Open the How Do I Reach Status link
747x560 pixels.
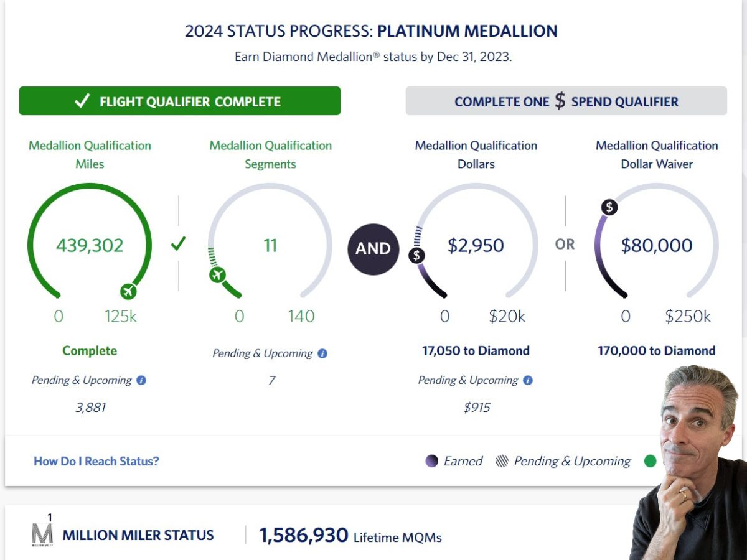pos(96,461)
